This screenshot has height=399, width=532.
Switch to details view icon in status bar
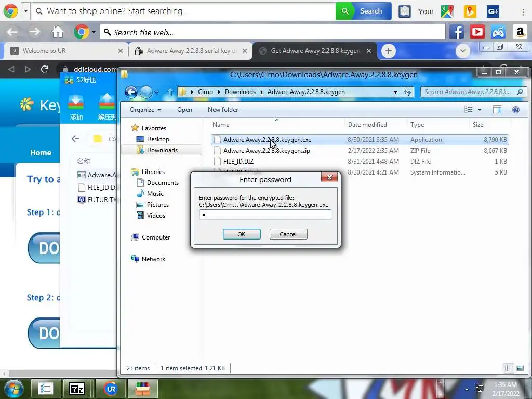tap(509, 368)
